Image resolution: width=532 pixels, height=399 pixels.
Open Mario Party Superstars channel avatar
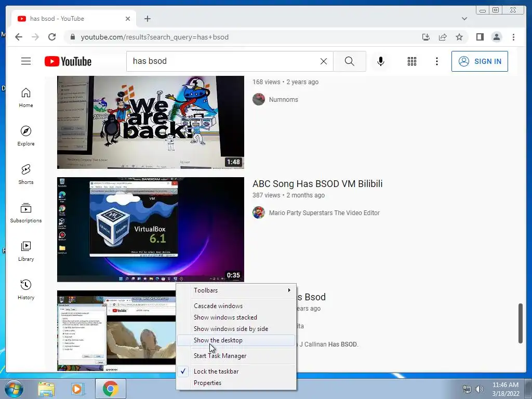tap(259, 212)
